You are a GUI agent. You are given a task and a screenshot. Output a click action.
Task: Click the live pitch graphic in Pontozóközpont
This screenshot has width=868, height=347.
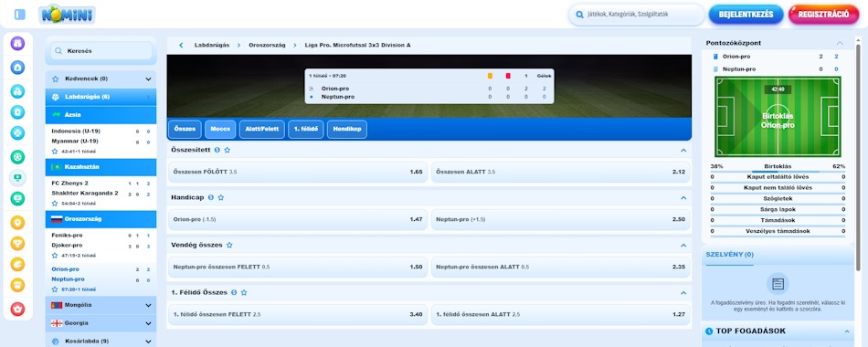(778, 117)
